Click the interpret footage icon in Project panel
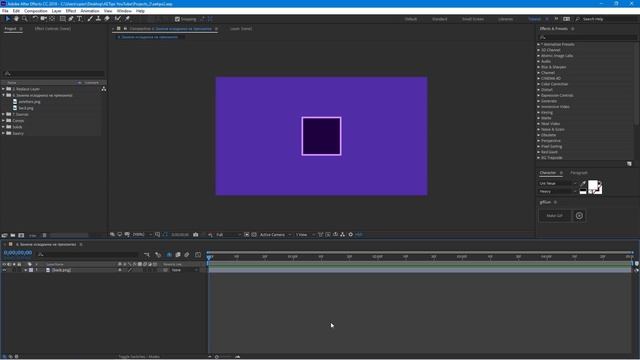This screenshot has height=360, width=640. pyautogui.click(x=4, y=236)
